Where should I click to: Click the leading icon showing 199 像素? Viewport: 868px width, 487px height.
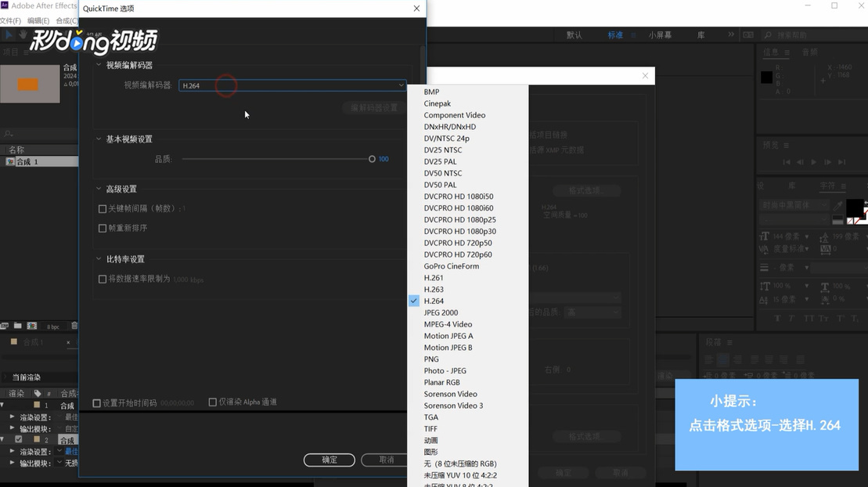(x=824, y=236)
